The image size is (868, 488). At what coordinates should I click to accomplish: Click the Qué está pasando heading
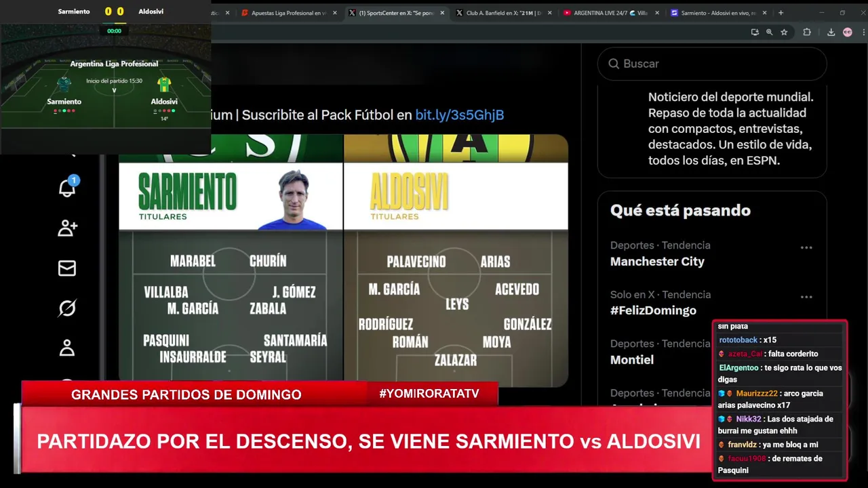point(680,211)
